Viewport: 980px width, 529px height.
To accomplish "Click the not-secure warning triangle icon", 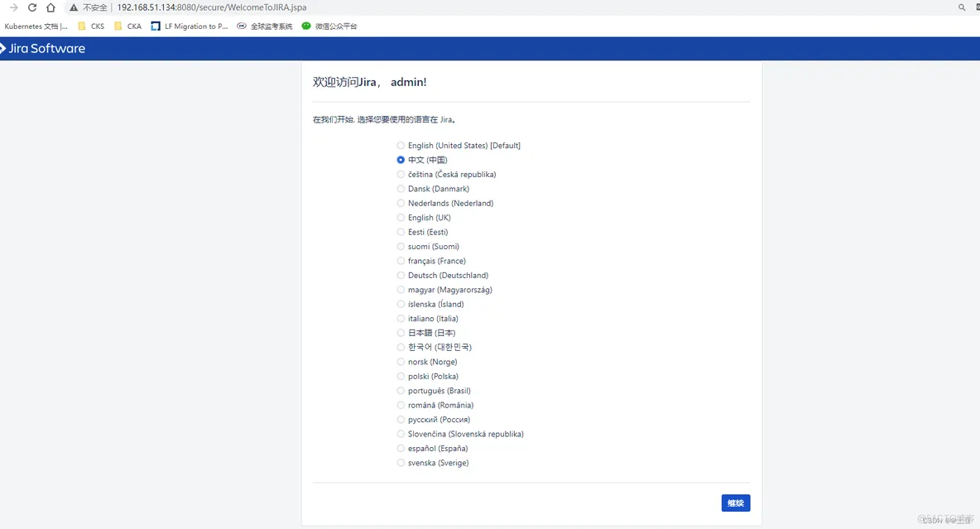I will 74,7.
